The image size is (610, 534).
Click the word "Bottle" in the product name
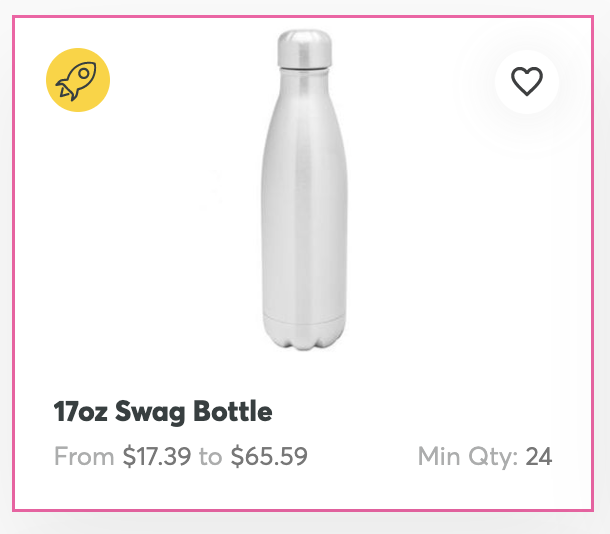click(x=232, y=411)
